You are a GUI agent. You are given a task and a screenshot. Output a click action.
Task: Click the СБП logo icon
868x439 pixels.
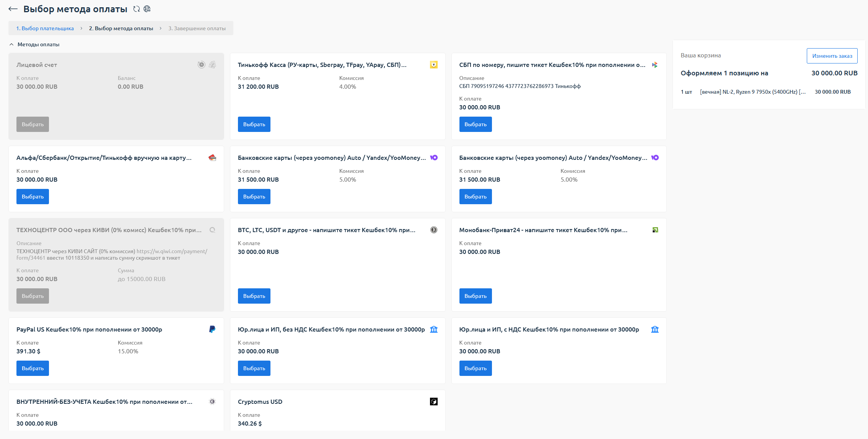coord(655,65)
